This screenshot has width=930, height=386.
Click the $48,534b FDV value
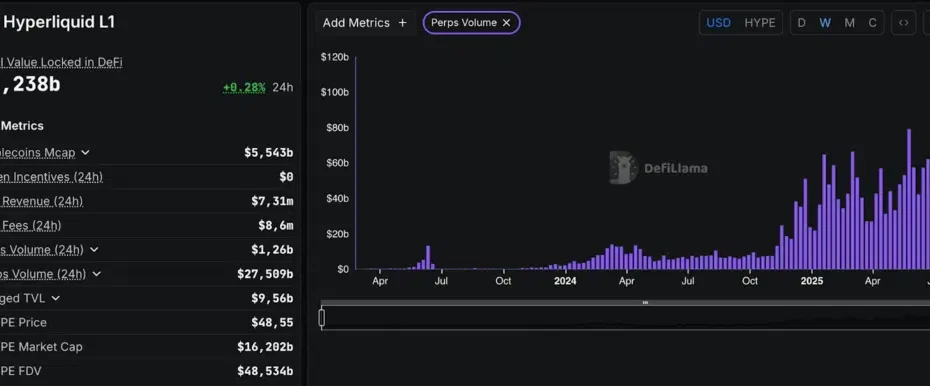pos(265,371)
